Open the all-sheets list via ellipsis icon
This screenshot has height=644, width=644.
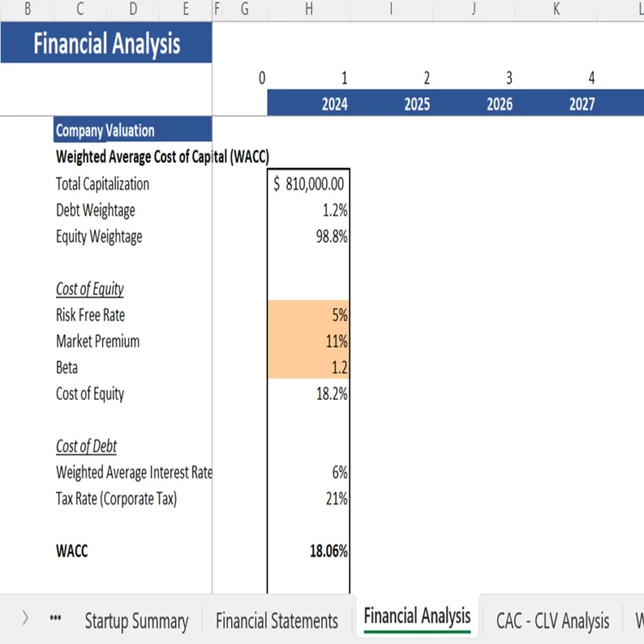(55, 617)
